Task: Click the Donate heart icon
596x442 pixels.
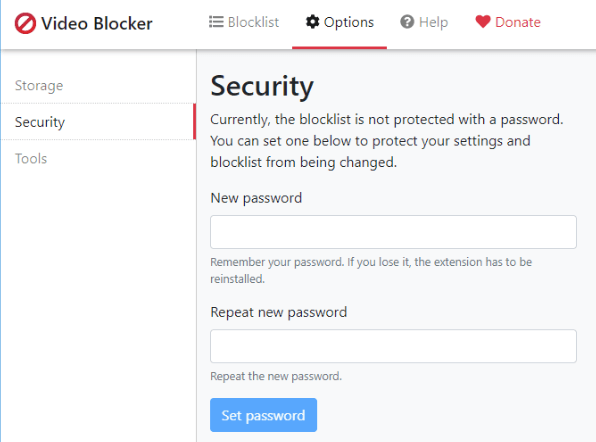Action: 483,22
